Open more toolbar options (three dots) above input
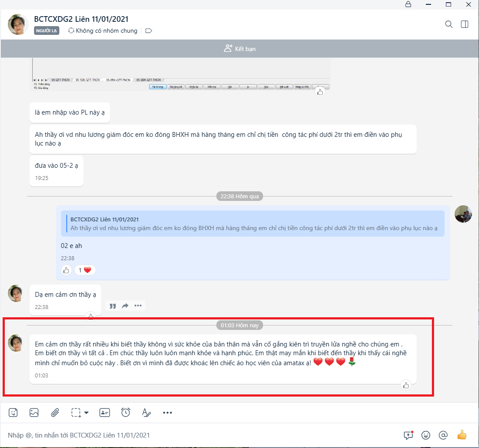Image resolution: width=479 pixels, height=448 pixels. (x=168, y=412)
